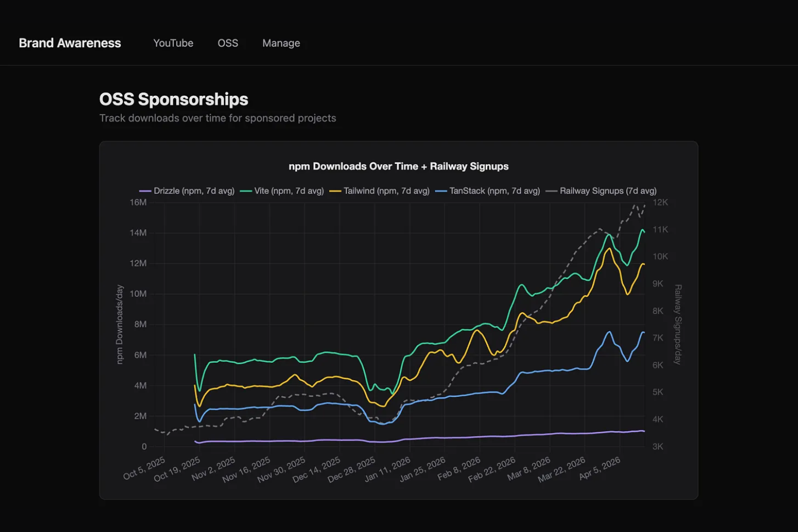Click the Brand Awareness home link
The image size is (798, 532).
pyautogui.click(x=70, y=43)
